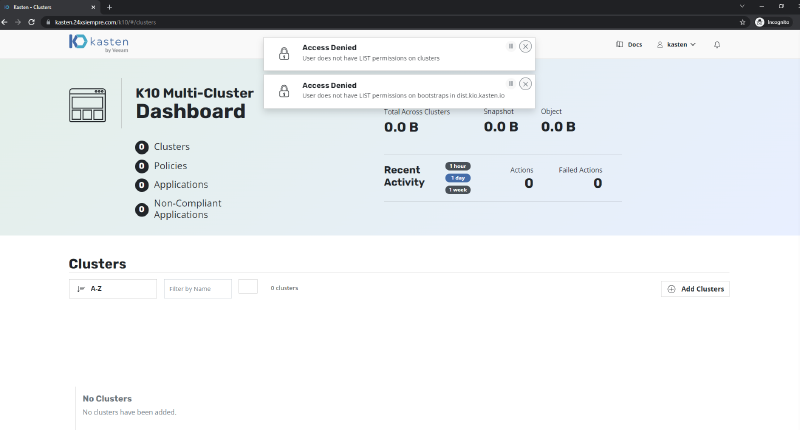
Task: Close the first Access Denied clusters notification
Action: pos(525,46)
